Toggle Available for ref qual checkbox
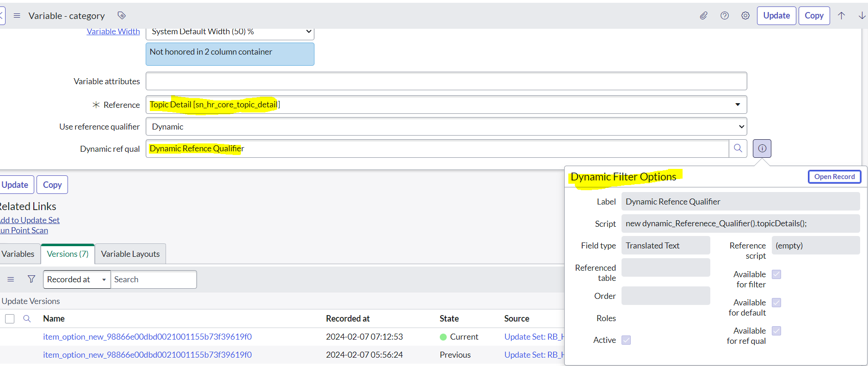Image resolution: width=868 pixels, height=366 pixels. pyautogui.click(x=776, y=331)
